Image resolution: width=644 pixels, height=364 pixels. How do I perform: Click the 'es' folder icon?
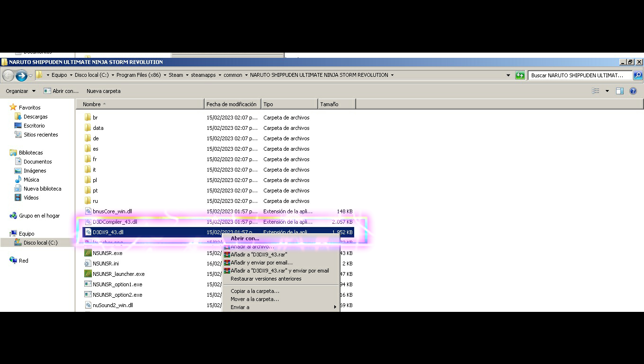click(x=88, y=149)
